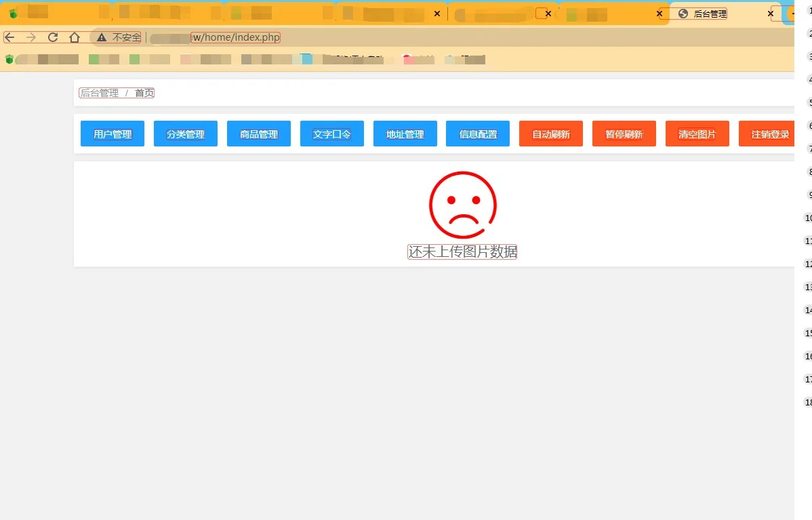Click 清空图片 to clear images
812x520 pixels.
click(697, 134)
